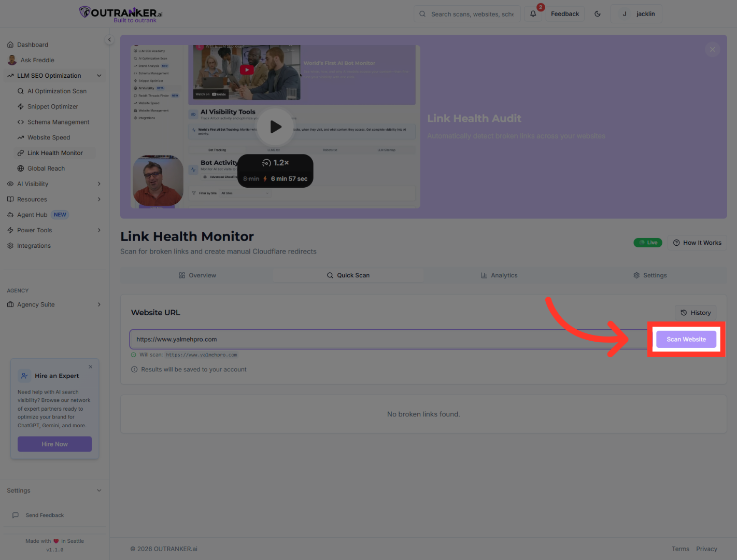This screenshot has height=560, width=737.
Task: Open the Privacy link
Action: (707, 549)
